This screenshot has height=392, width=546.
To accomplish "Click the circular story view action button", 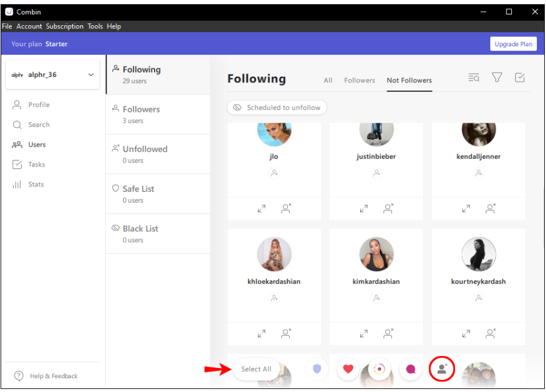I will (379, 369).
